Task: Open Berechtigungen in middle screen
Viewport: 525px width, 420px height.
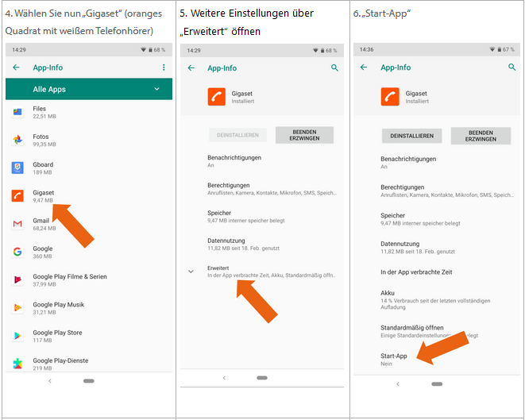Action: (262, 189)
